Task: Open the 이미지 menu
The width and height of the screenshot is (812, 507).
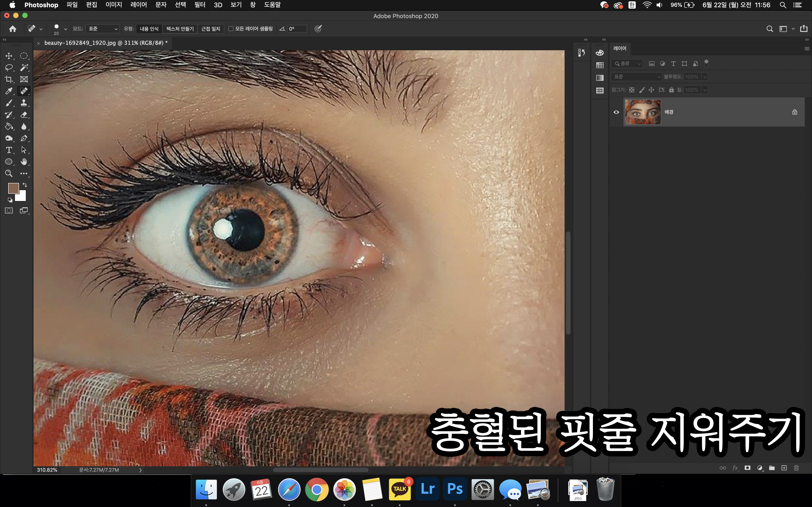Action: 114,5
